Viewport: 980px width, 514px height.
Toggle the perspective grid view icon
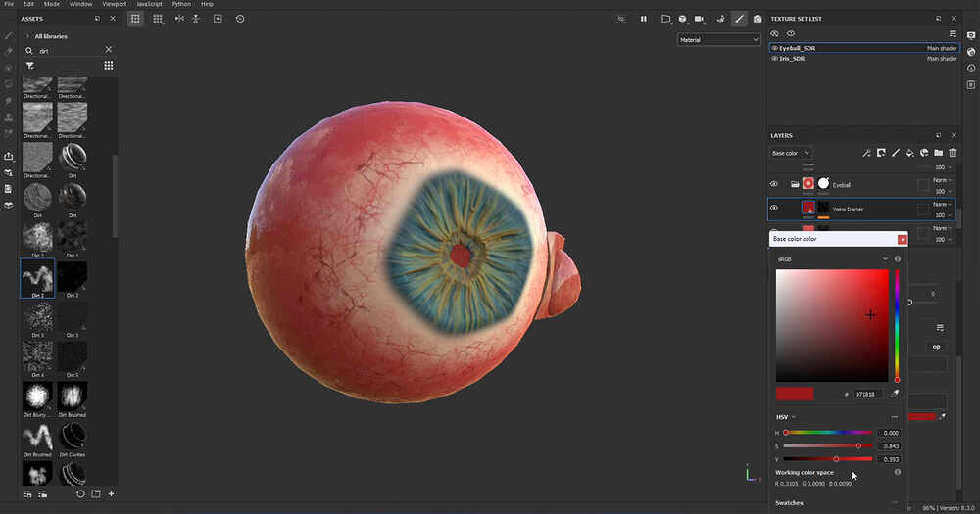click(x=135, y=19)
